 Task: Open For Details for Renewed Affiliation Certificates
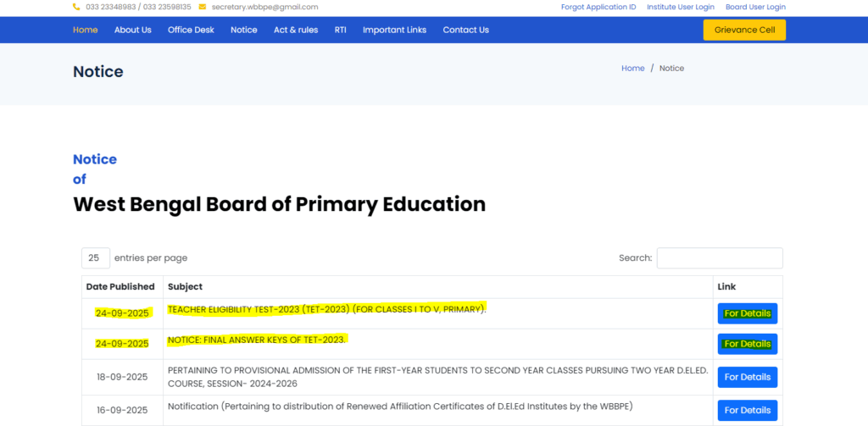[x=748, y=411]
